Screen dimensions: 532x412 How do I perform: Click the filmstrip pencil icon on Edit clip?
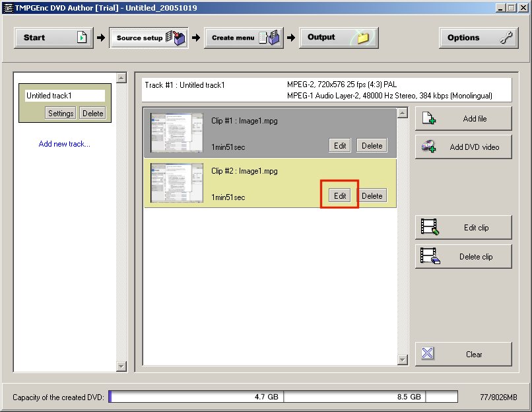[430, 226]
